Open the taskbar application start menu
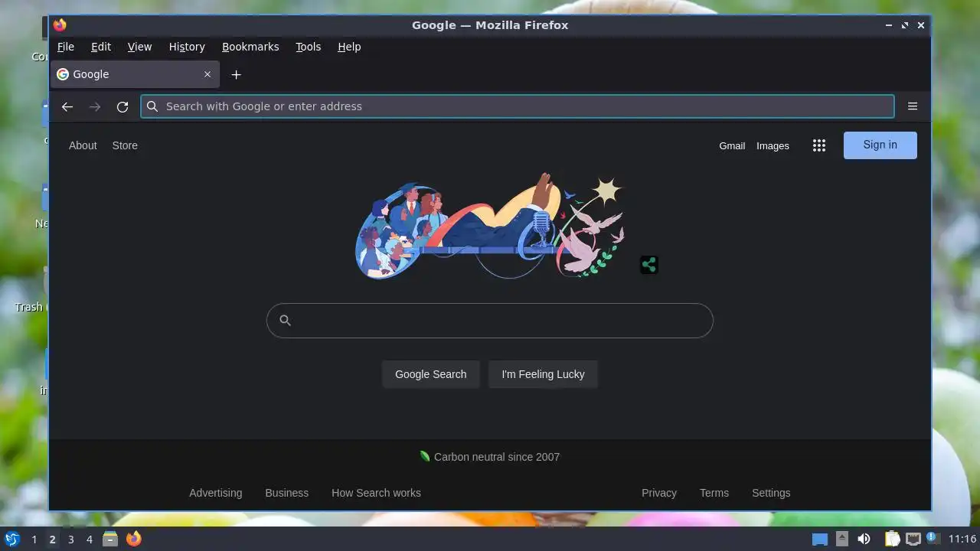The width and height of the screenshot is (980, 551). (x=11, y=539)
